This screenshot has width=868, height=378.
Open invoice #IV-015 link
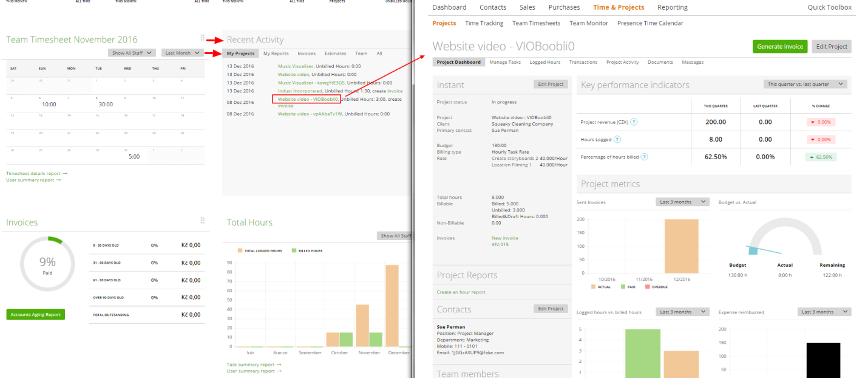[500, 244]
